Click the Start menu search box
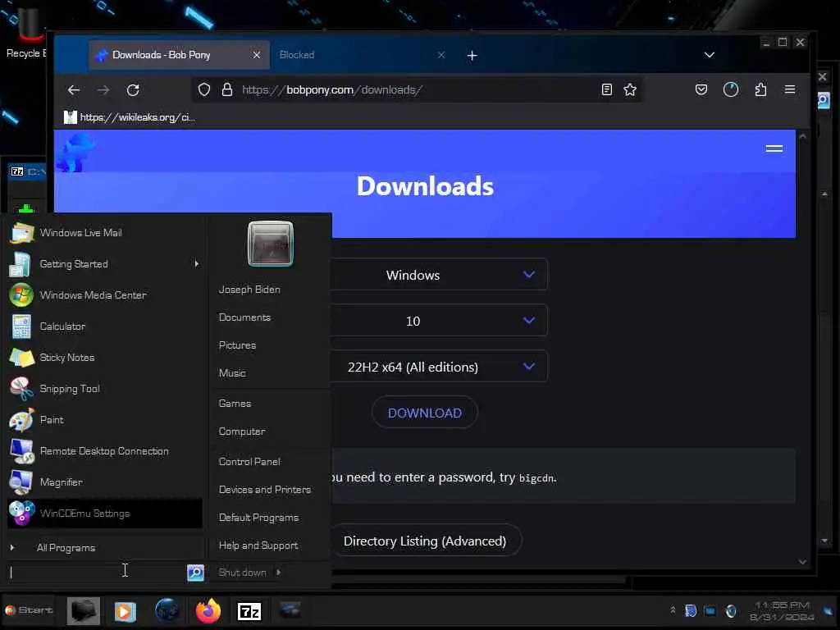 pos(98,572)
